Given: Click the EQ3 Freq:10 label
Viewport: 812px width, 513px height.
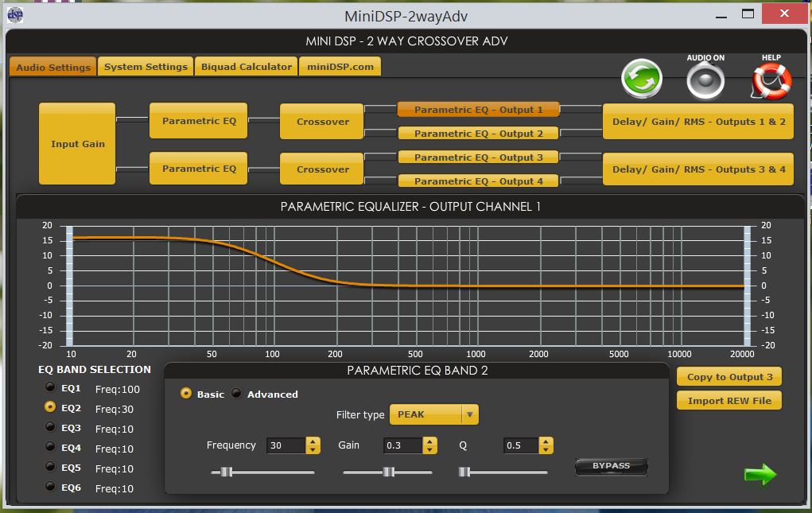Looking at the screenshot, I should pos(115,429).
